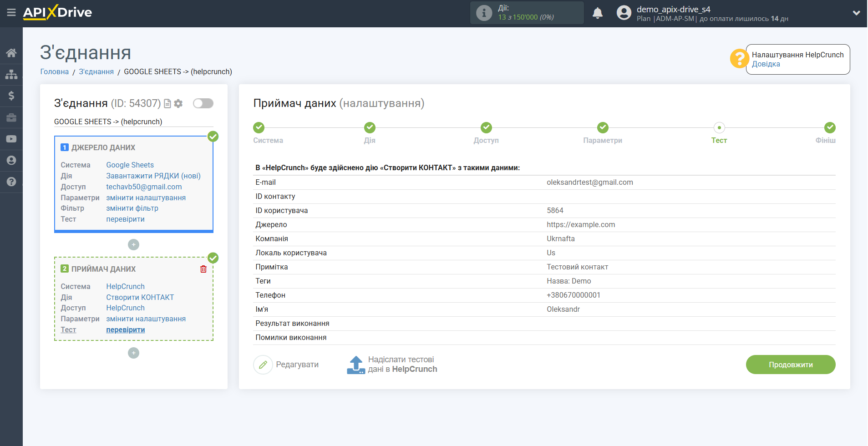Click the bold перевірити test link
The height and width of the screenshot is (446, 868).
click(x=126, y=330)
